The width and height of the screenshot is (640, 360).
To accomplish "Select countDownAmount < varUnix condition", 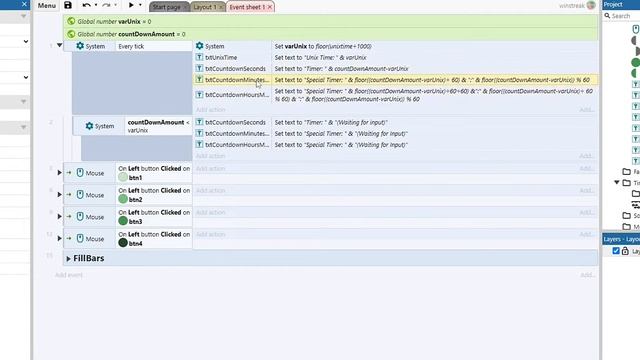I will coord(158,126).
